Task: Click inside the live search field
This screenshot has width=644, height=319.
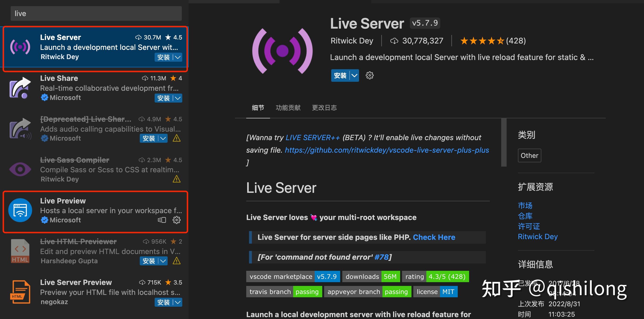Action: point(96,13)
